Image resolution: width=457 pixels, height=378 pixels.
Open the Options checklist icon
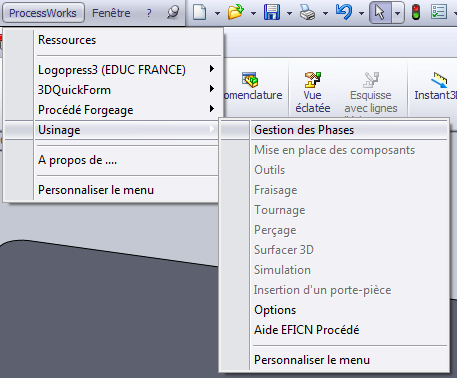(439, 12)
